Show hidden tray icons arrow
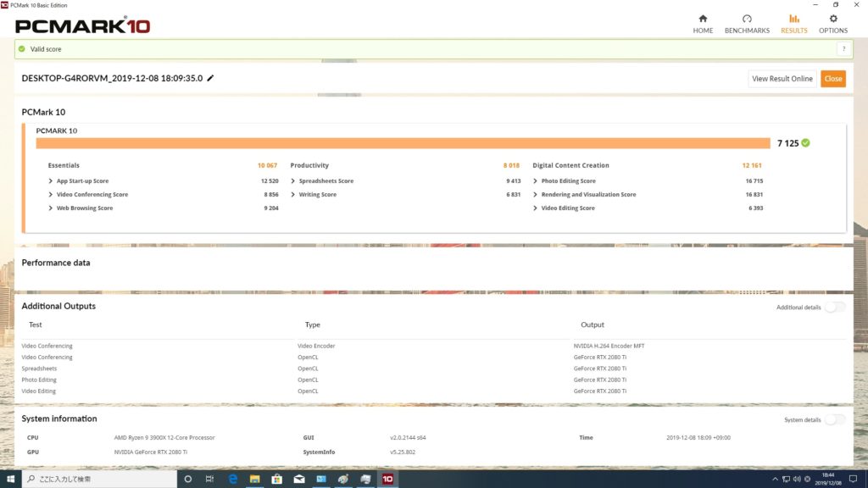The height and width of the screenshot is (488, 868). pyautogui.click(x=775, y=480)
